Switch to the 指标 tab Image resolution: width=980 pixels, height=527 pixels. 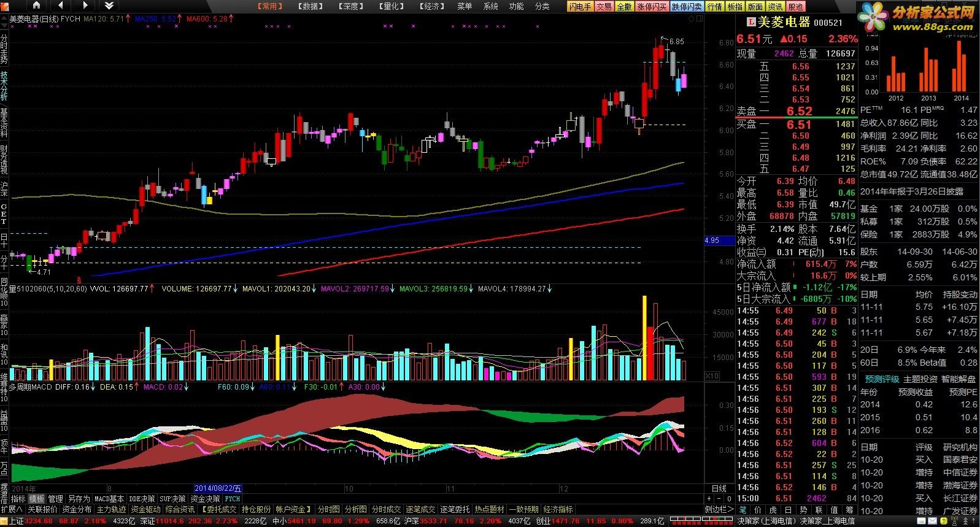(18, 499)
